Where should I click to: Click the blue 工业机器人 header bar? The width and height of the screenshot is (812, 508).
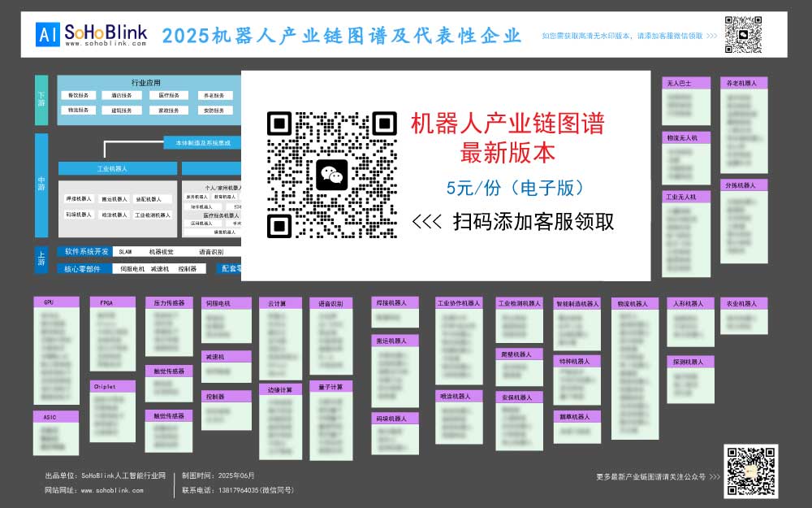(118, 168)
